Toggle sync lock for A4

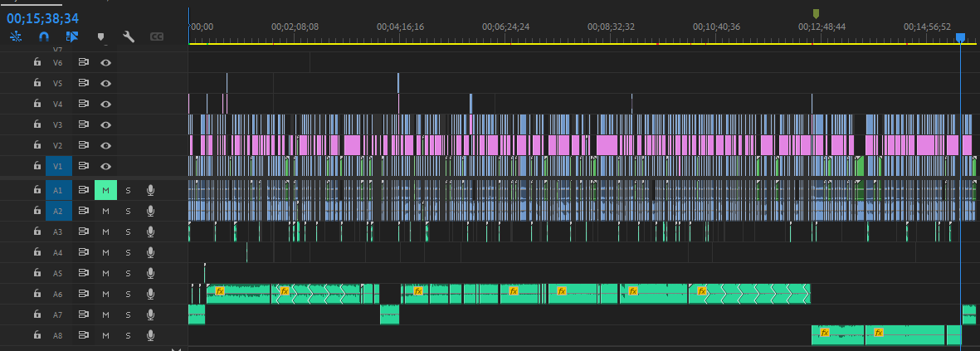83,252
